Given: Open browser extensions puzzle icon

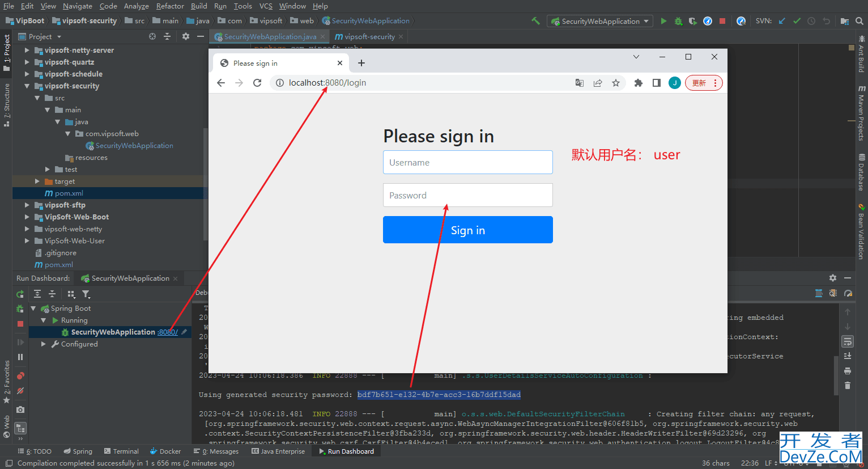Looking at the screenshot, I should 639,83.
